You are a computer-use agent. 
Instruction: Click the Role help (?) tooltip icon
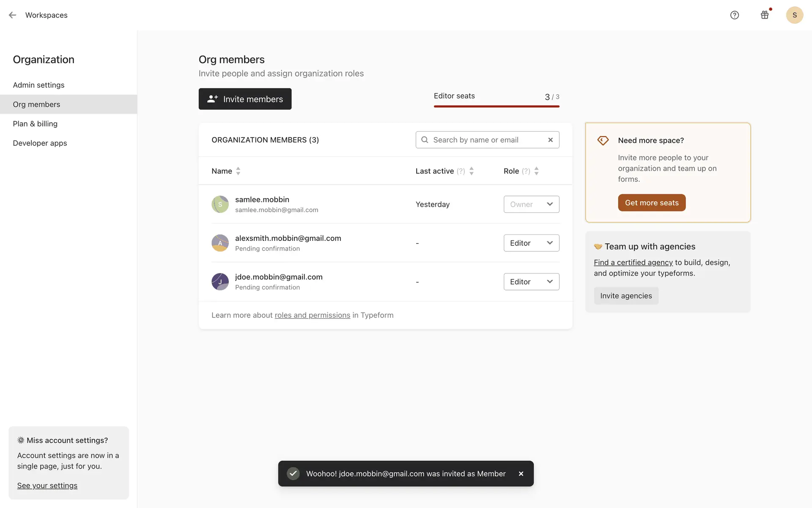[x=526, y=171]
